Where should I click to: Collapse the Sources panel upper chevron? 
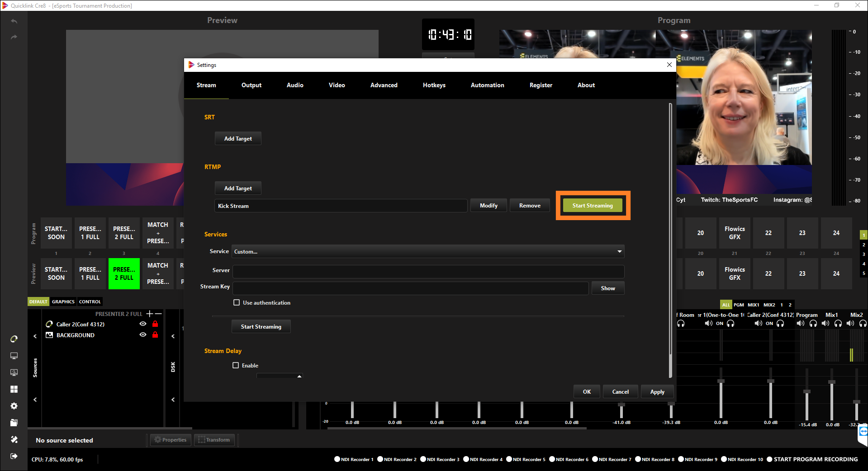[35, 336]
